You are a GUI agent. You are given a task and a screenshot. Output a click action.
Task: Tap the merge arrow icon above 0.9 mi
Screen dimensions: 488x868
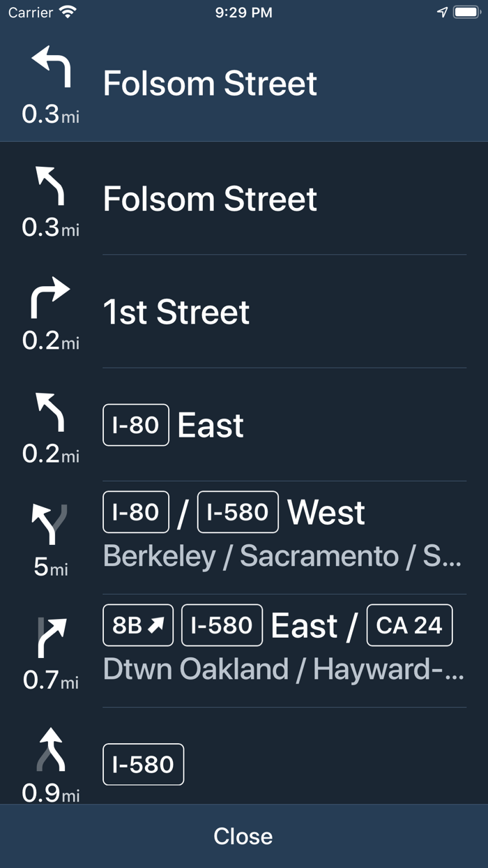pyautogui.click(x=51, y=751)
